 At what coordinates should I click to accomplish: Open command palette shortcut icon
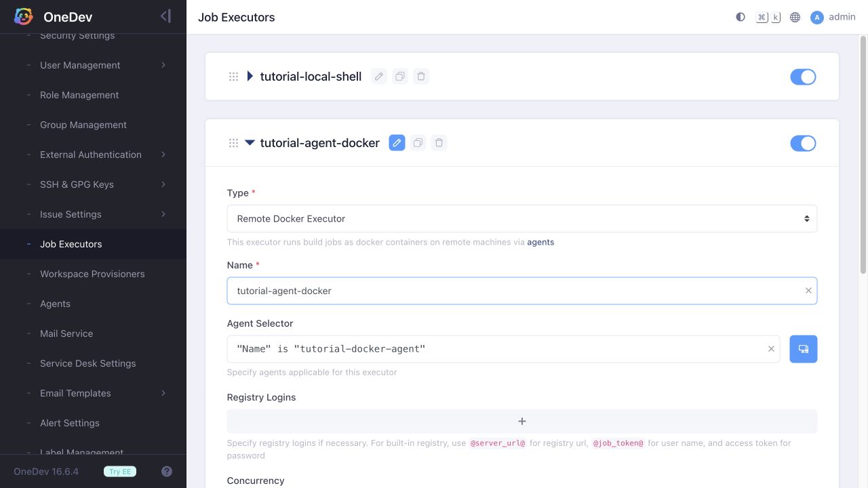point(768,17)
